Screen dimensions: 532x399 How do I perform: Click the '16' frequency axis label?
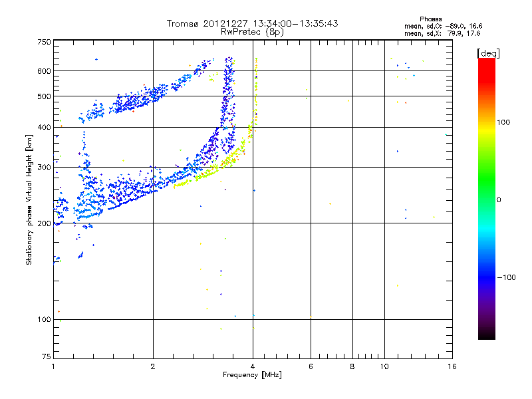tap(452, 366)
